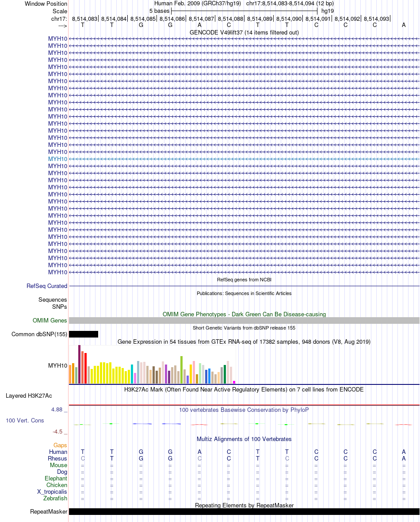The width and height of the screenshot is (420, 522).
Task: Click the black dbSNP variant block
Action: point(84,334)
